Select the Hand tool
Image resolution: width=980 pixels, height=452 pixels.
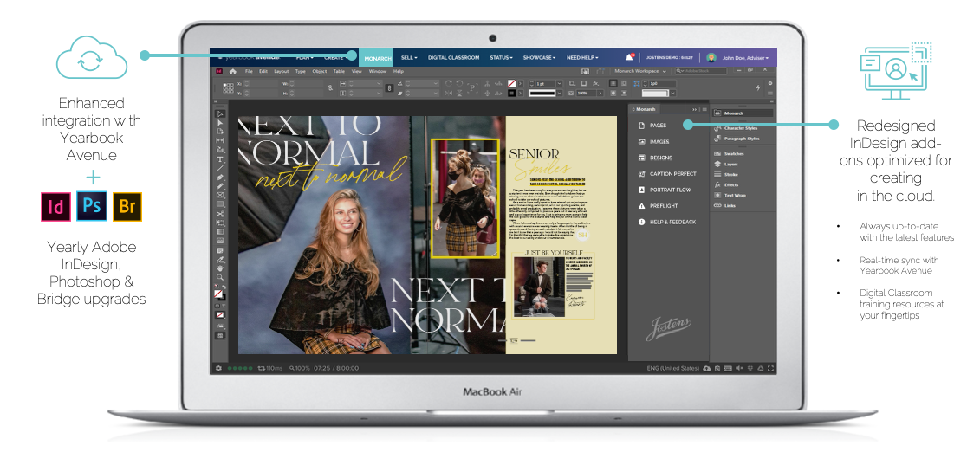click(x=220, y=268)
